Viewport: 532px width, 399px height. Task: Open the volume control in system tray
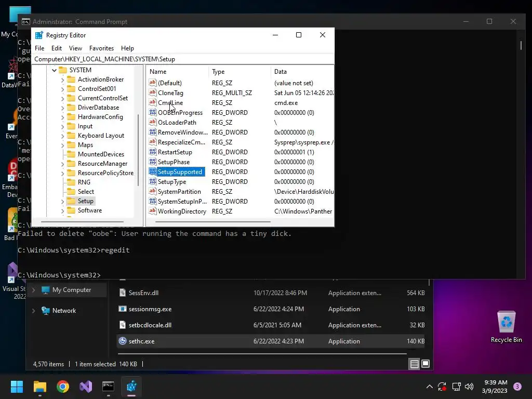(469, 387)
